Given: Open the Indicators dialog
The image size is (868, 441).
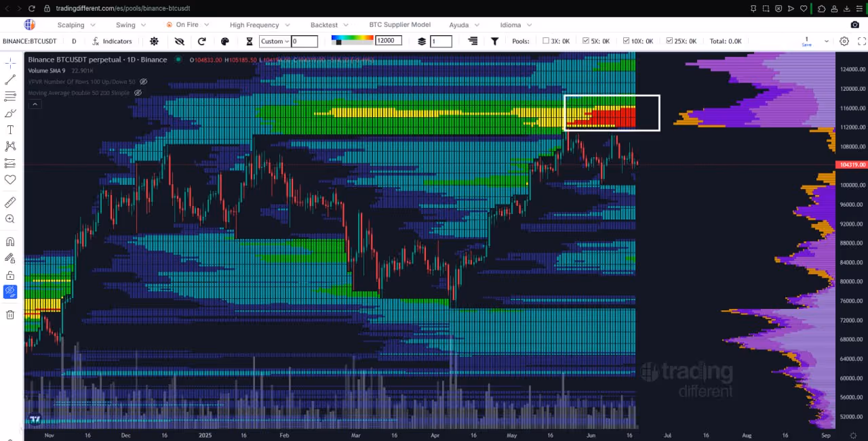Looking at the screenshot, I should click(x=111, y=41).
